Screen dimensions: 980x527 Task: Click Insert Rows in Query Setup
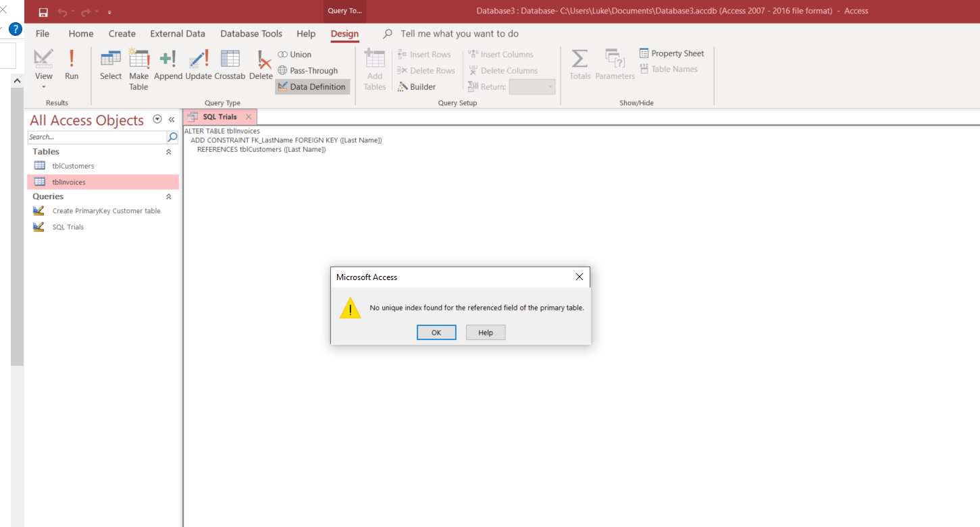(x=424, y=55)
